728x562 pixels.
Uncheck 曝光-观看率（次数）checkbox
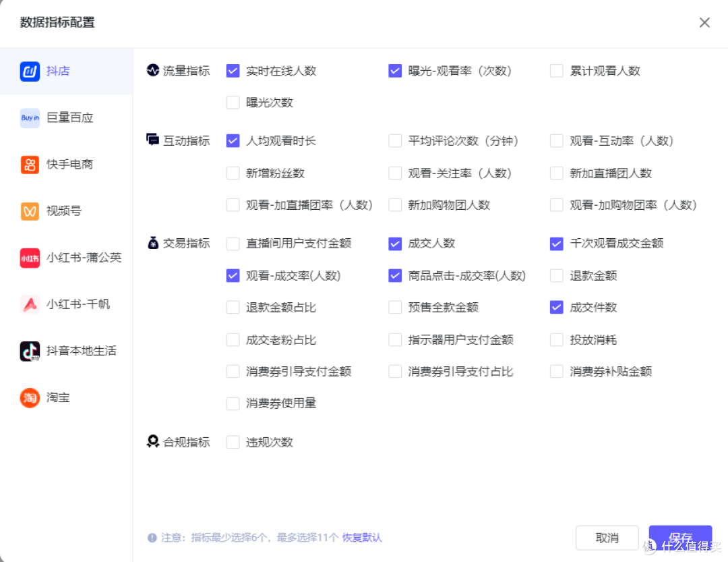pos(395,71)
